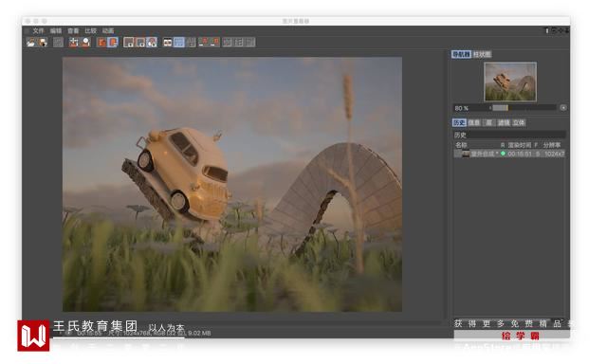This screenshot has height=364, width=607.
Task: Open the 查看 menu
Action: click(73, 30)
